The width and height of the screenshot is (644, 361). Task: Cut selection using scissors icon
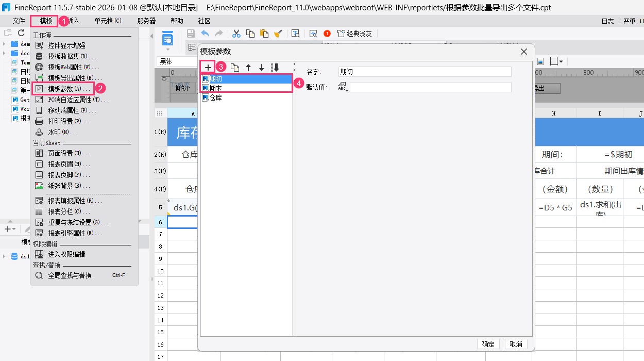(236, 34)
